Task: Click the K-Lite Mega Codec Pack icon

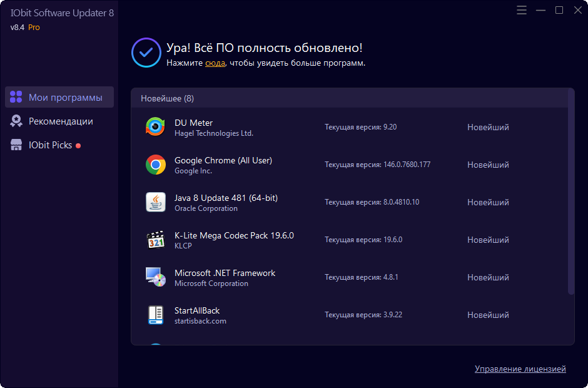Action: (155, 240)
